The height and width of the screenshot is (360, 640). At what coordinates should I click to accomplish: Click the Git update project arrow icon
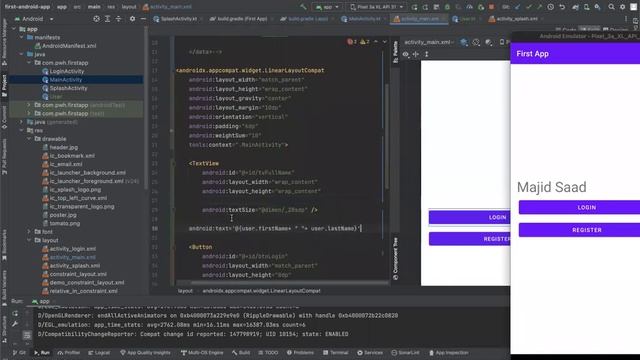pos(517,7)
